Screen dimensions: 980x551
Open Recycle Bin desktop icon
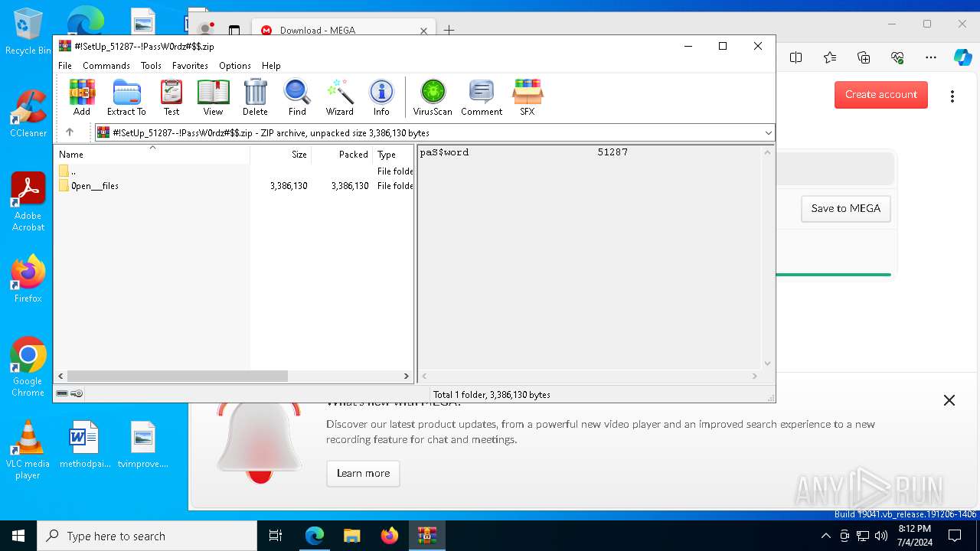(28, 32)
